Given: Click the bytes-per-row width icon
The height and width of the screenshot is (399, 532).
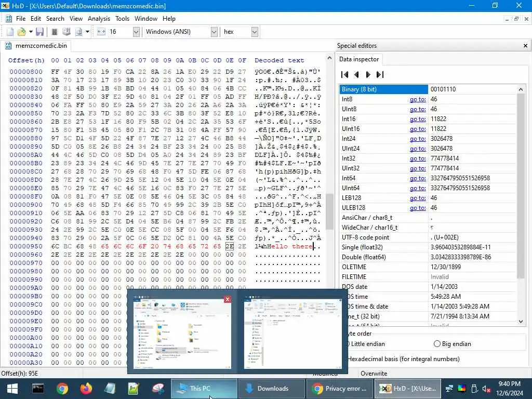Looking at the screenshot, I should [101, 32].
